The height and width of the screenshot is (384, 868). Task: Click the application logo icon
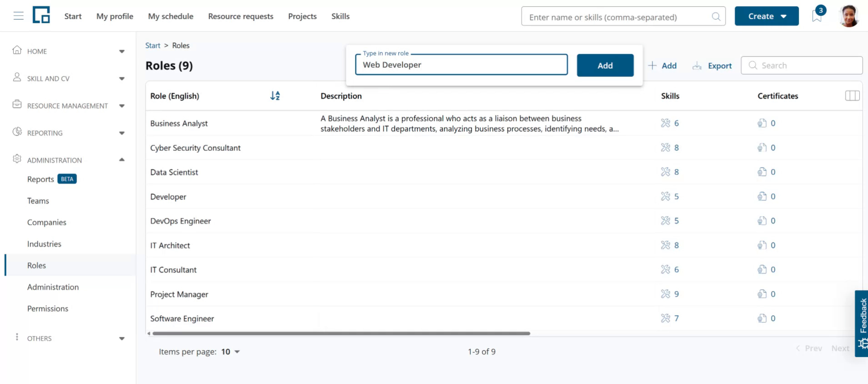coord(41,15)
